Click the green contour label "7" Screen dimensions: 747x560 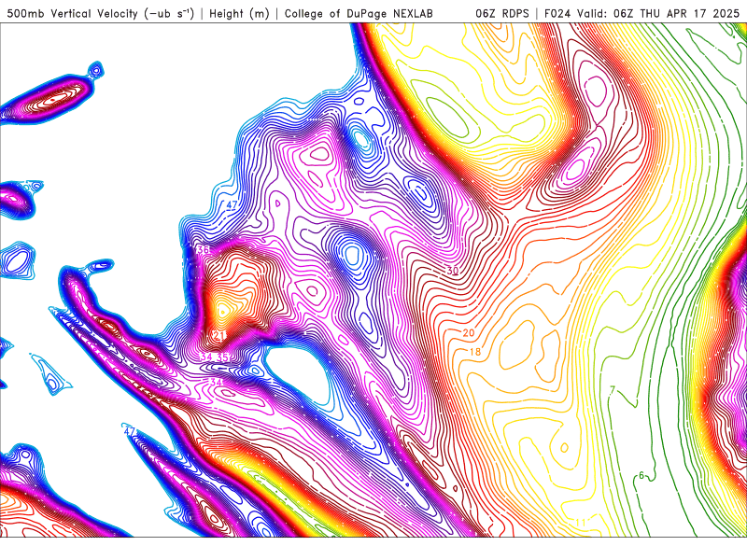(x=613, y=390)
